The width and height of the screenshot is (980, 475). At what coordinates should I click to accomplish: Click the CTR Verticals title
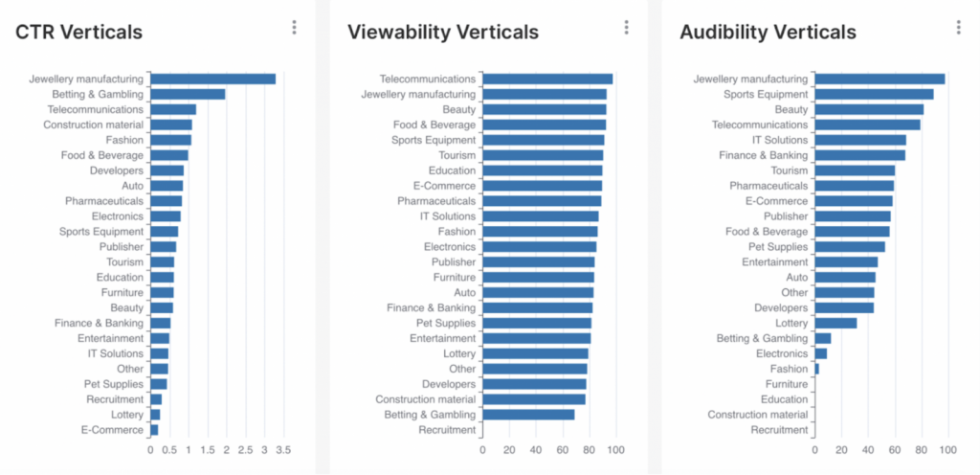pos(78,32)
